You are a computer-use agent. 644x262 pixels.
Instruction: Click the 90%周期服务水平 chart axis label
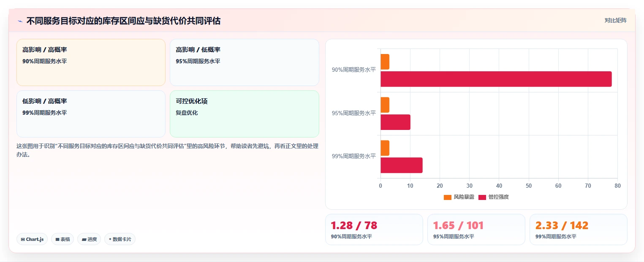pos(353,70)
